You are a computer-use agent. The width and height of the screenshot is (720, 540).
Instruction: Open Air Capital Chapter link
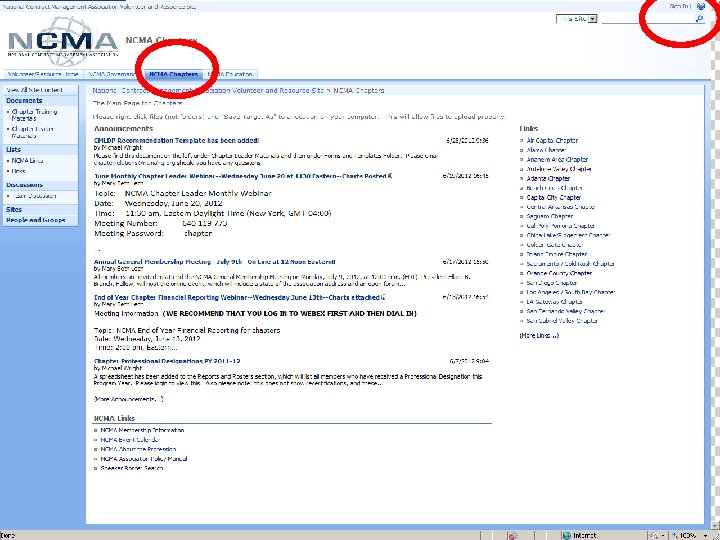(552, 141)
